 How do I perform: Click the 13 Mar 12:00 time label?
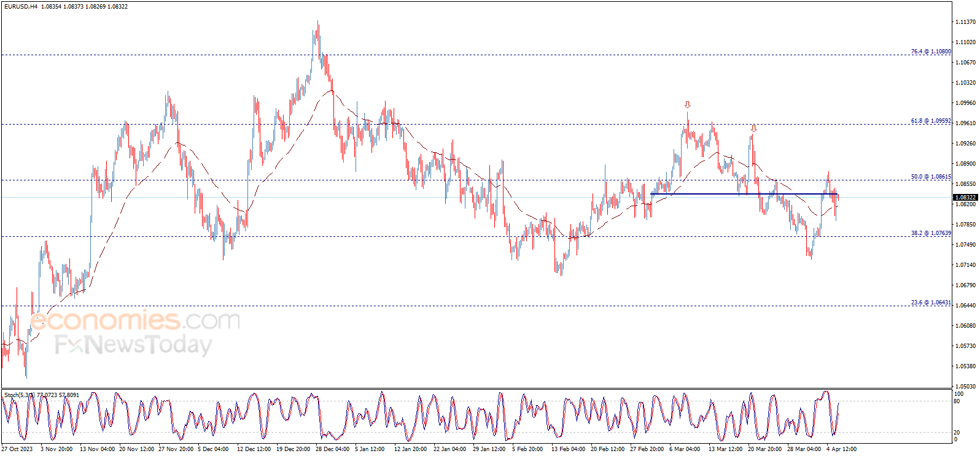pos(726,449)
